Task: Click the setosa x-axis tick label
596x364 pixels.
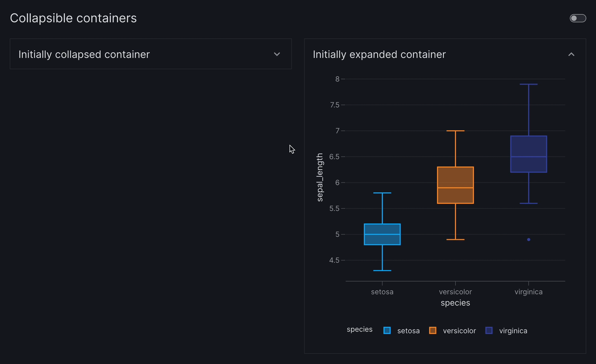Action: (x=382, y=292)
